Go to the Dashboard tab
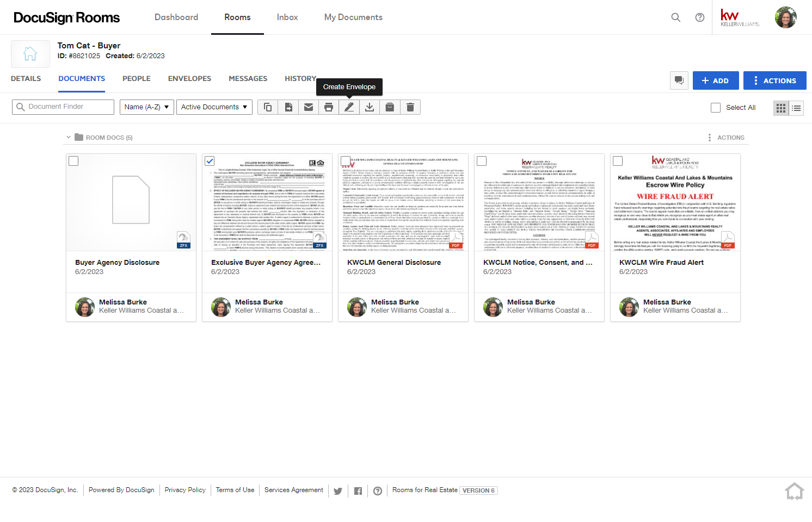812x522 pixels. tap(176, 17)
